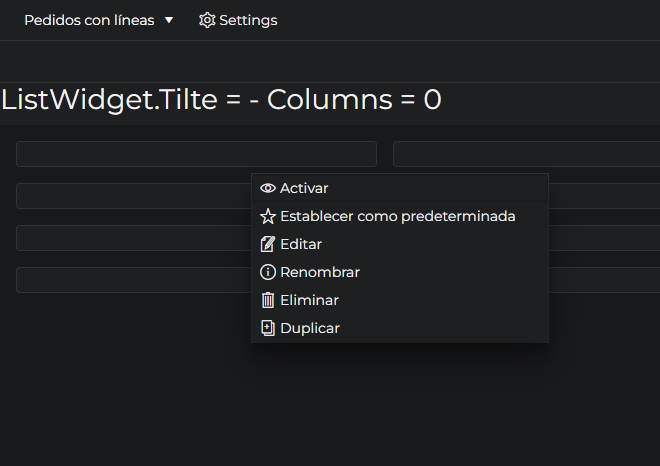This screenshot has height=466, width=660.
Task: Click the duplicate page icon
Action: (x=267, y=328)
